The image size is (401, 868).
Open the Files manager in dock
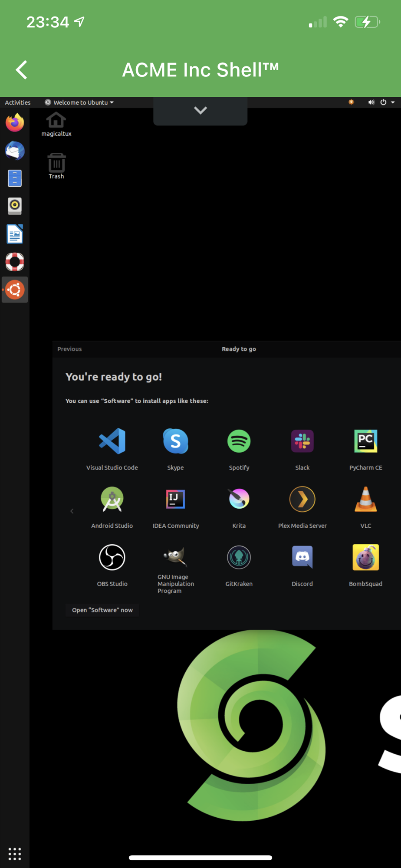pos(15,178)
